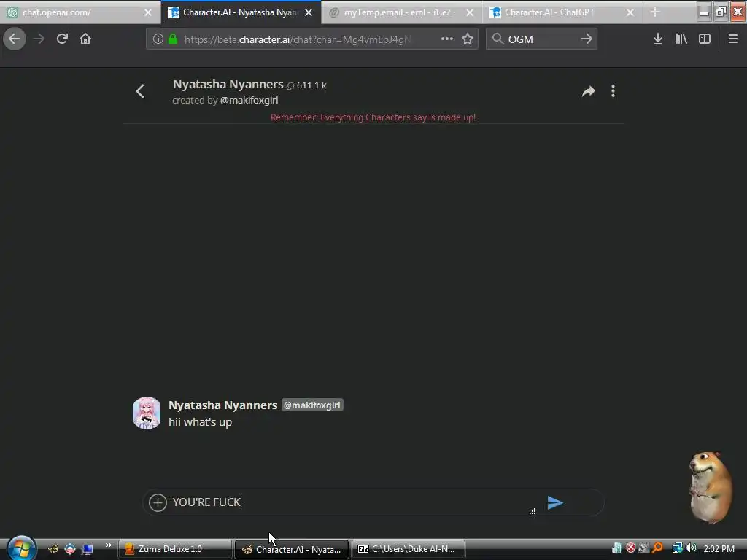Open the browser home page
The width and height of the screenshot is (747, 560).
[x=85, y=39]
